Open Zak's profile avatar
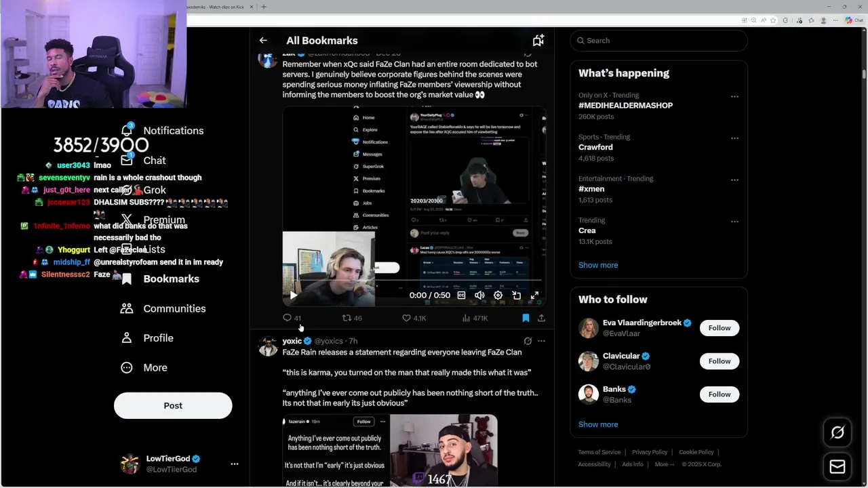Viewport: 868px width, 488px height. (x=268, y=58)
